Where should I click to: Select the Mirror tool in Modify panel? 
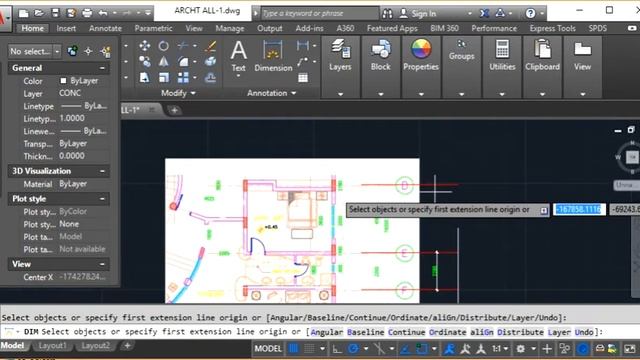click(164, 61)
